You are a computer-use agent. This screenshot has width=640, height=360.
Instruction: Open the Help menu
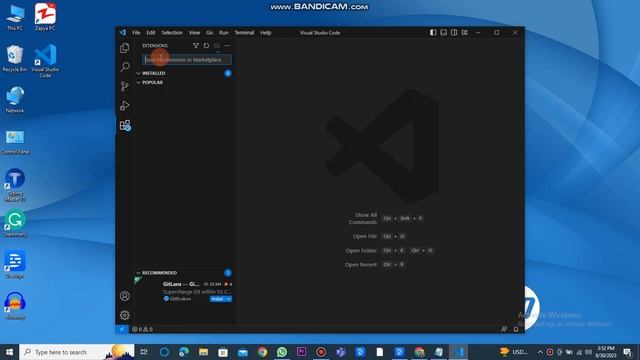point(266,33)
